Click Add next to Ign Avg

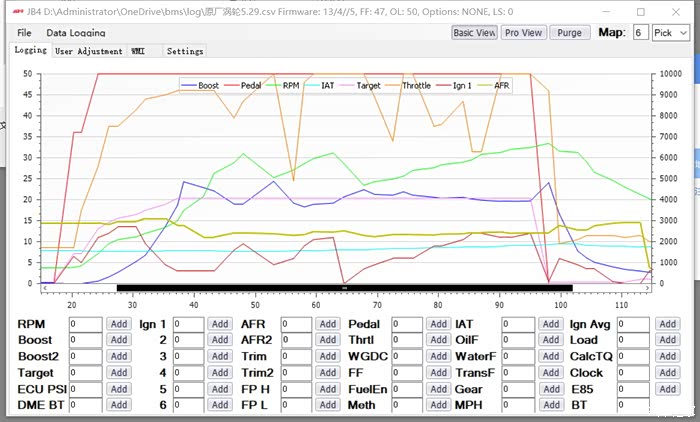[667, 324]
